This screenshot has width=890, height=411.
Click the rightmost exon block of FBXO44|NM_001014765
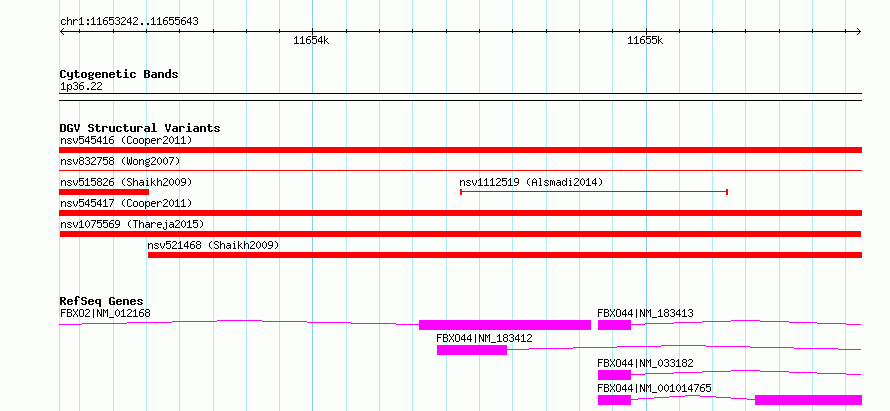(808, 400)
